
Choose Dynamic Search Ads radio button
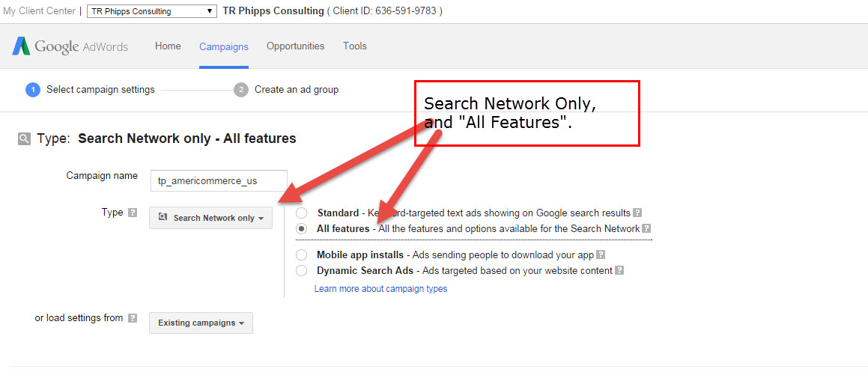pos(302,271)
